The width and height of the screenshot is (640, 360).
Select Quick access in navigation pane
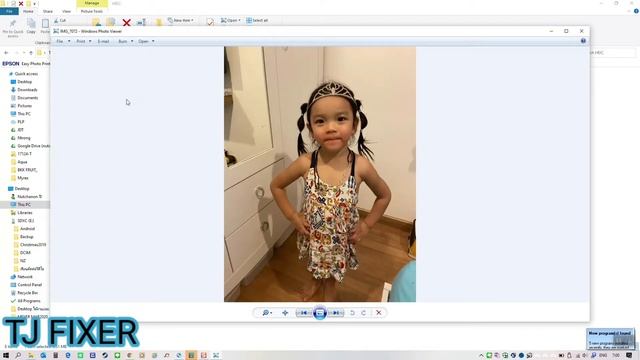pos(26,74)
